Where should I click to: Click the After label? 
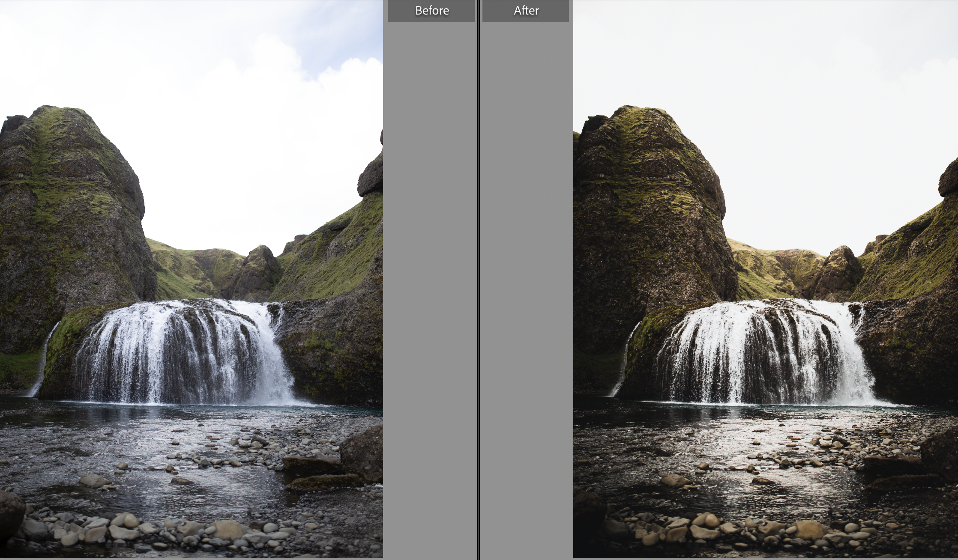(526, 11)
